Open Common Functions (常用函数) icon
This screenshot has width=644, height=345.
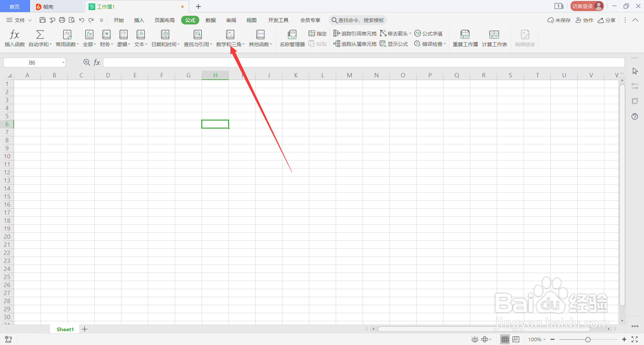pyautogui.click(x=67, y=34)
